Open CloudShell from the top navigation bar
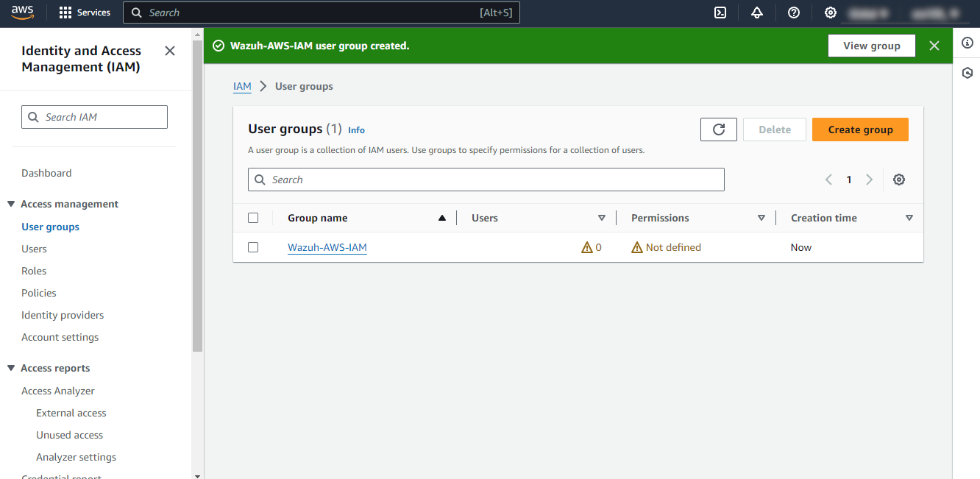The width and height of the screenshot is (980, 479). point(720,13)
